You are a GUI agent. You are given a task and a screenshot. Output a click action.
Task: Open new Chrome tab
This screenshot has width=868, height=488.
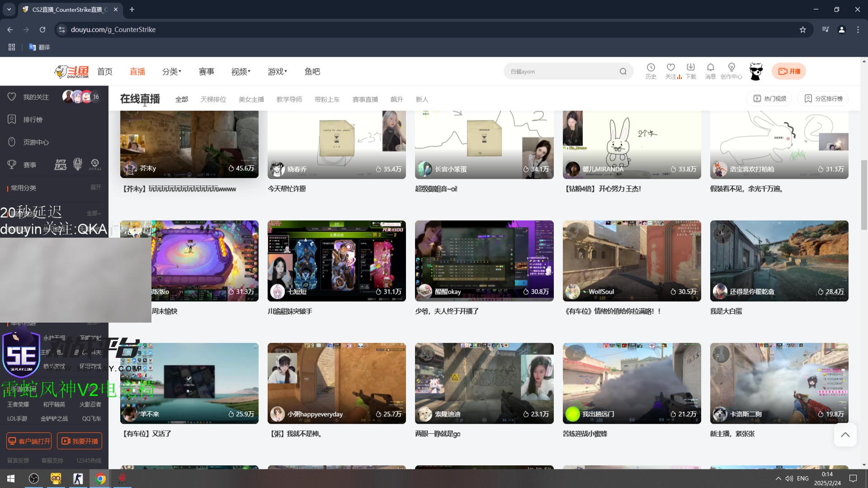point(132,9)
